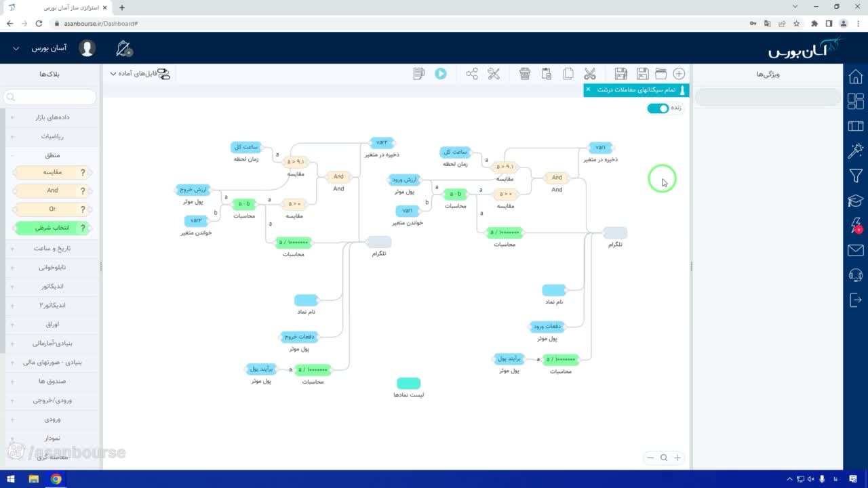Collapse the منطق block category
868x488 pixels.
[52, 155]
